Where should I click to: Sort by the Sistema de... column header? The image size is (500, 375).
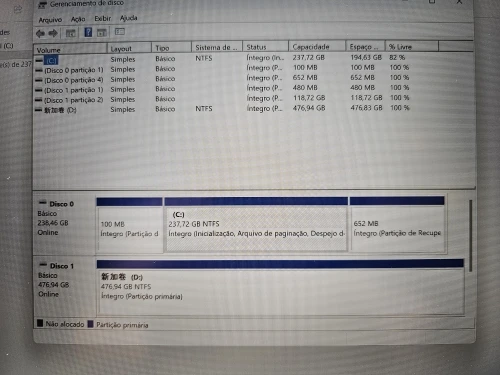tap(217, 47)
